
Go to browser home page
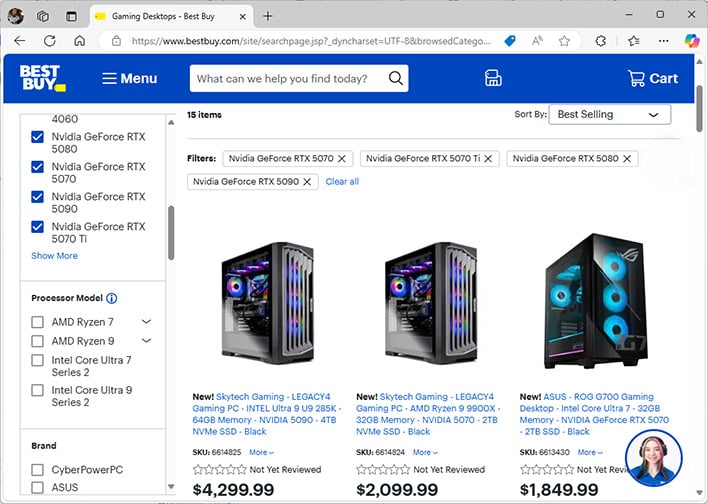click(79, 41)
